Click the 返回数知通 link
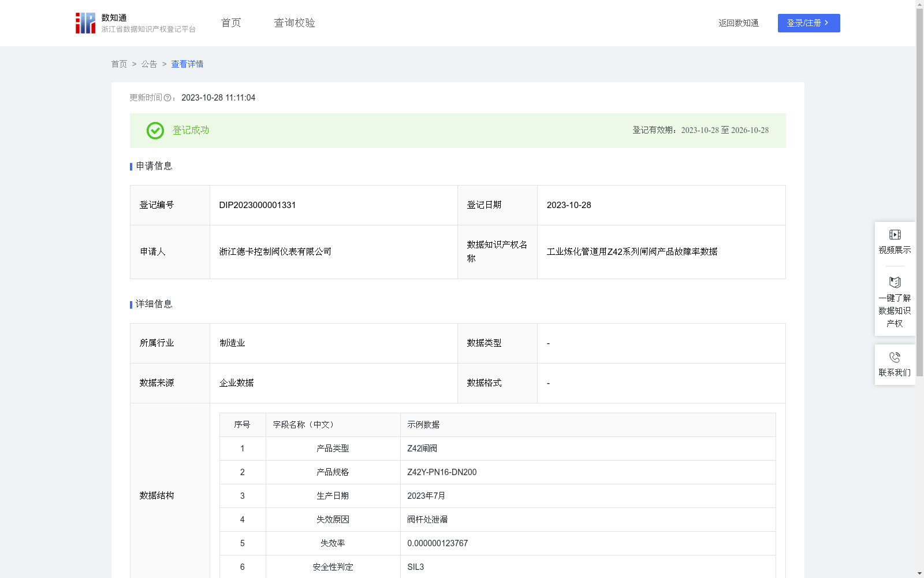 tap(739, 23)
